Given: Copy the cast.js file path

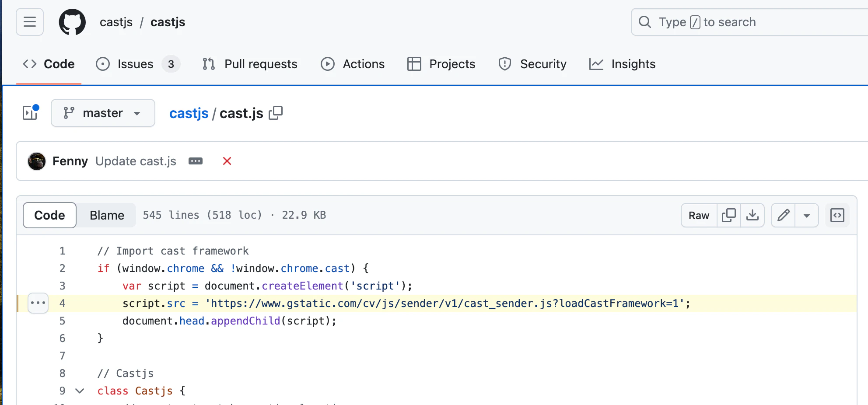Looking at the screenshot, I should 276,113.
